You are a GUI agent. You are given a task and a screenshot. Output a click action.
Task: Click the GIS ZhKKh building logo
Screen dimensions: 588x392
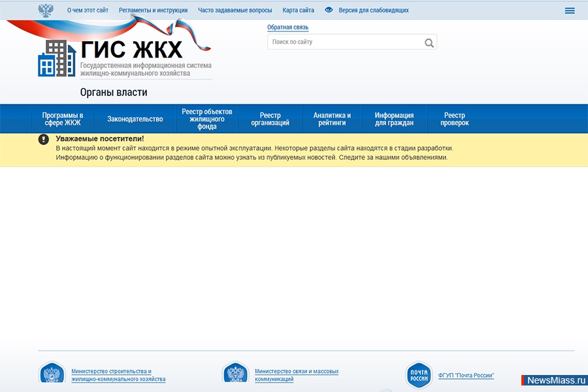click(57, 59)
